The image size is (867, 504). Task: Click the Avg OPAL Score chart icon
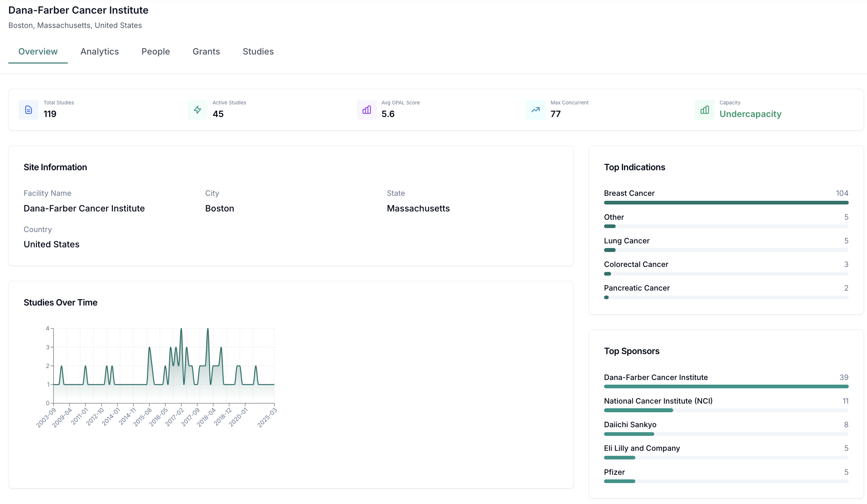[366, 110]
